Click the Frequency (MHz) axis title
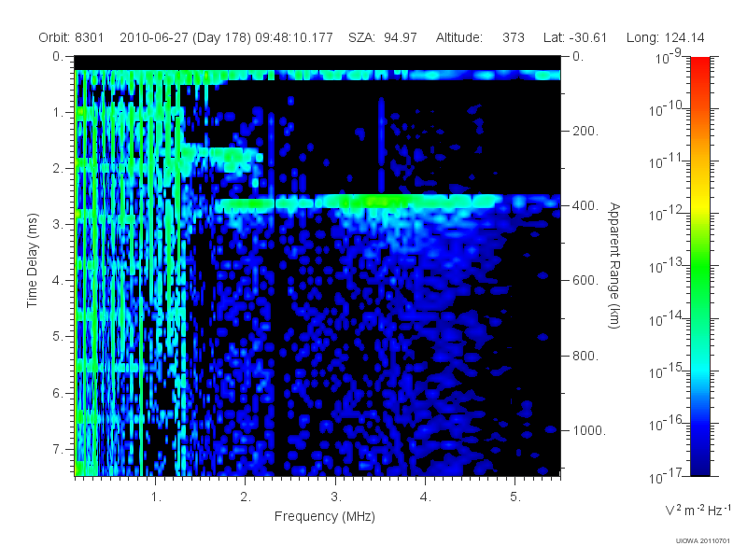Image resolution: width=747 pixels, height=560 pixels. (x=325, y=516)
